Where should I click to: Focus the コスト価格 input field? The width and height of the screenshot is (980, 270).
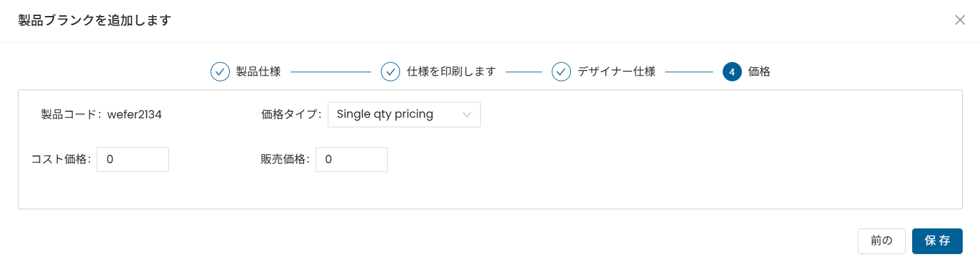[x=133, y=159]
